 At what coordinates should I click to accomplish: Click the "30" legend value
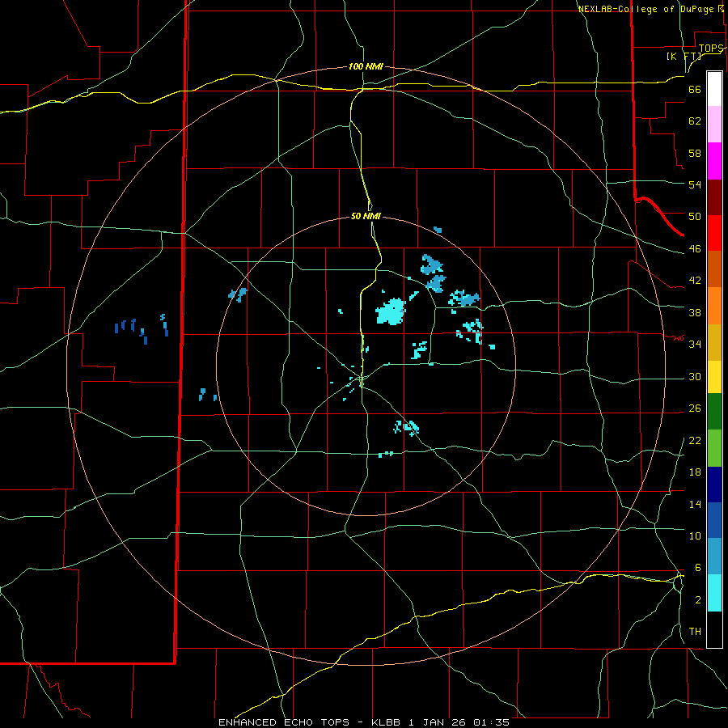pyautogui.click(x=695, y=376)
